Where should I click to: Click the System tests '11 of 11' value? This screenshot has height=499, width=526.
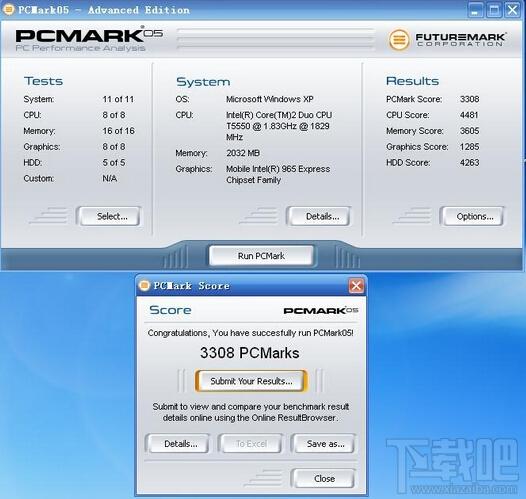coord(118,99)
